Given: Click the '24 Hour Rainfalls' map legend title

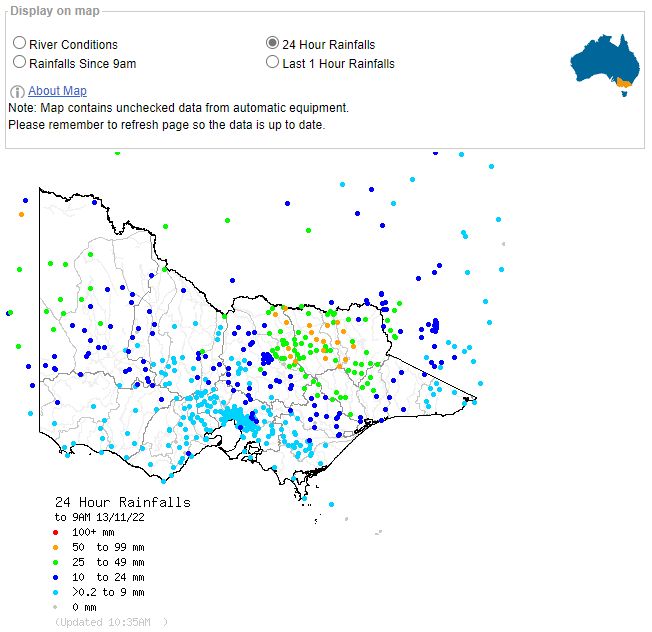Looking at the screenshot, I should (x=123, y=502).
